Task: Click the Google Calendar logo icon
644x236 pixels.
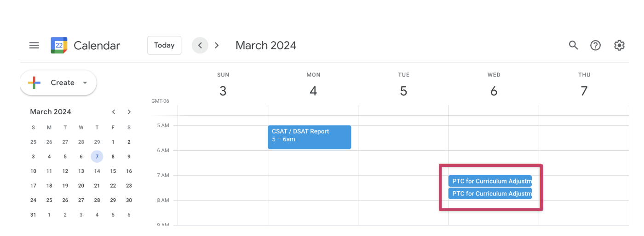Action: point(59,45)
